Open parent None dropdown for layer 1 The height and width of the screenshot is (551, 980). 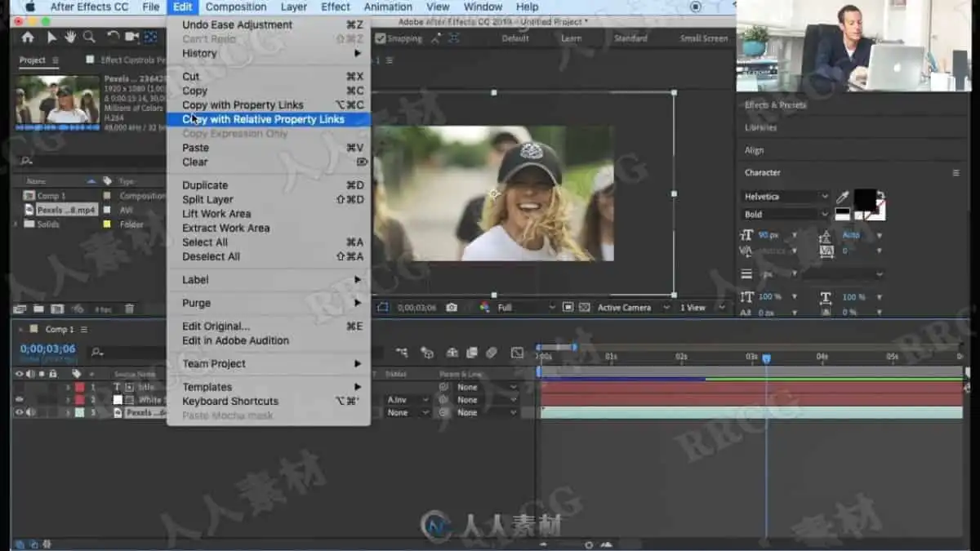(x=487, y=388)
